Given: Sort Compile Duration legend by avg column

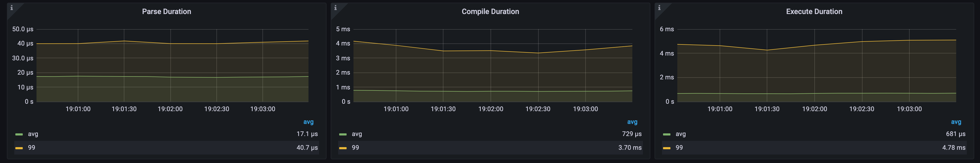Looking at the screenshot, I should [x=632, y=122].
